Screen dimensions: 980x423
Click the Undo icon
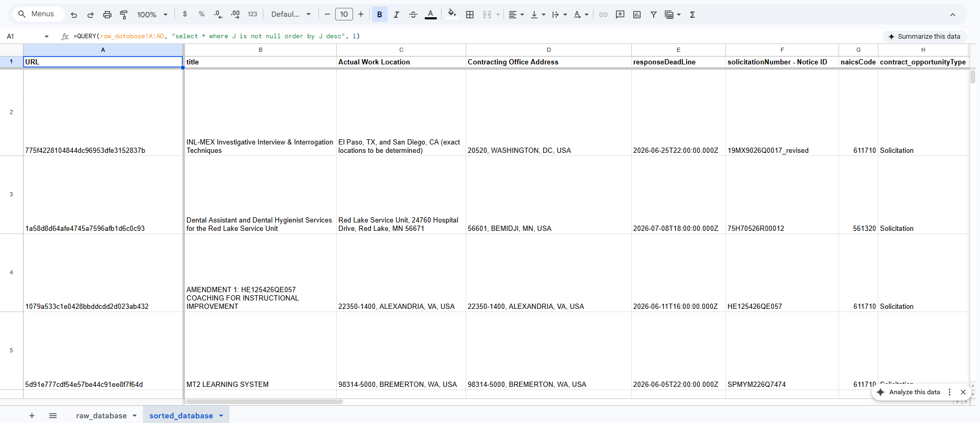click(74, 15)
